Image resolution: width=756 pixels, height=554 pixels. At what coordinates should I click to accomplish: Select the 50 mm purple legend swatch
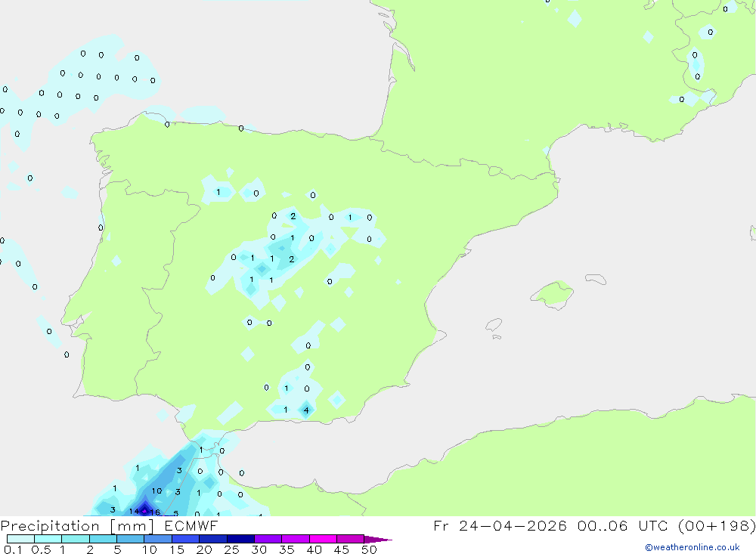pos(350,539)
